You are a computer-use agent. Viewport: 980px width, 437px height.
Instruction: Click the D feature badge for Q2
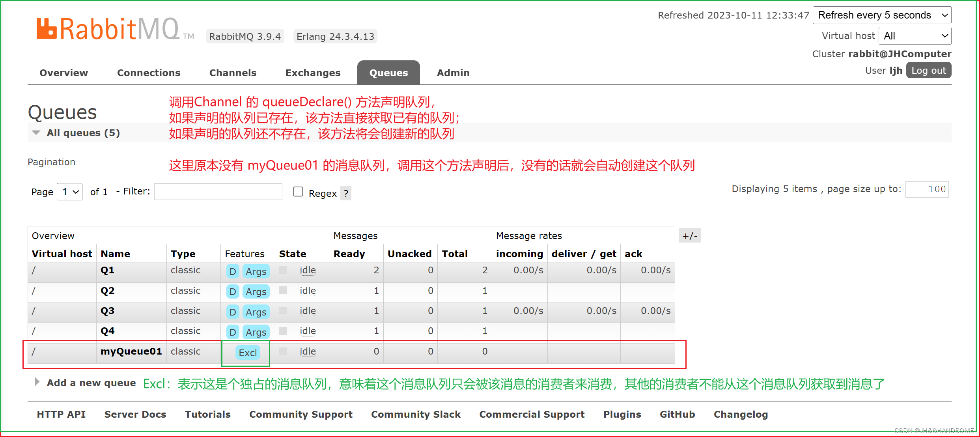click(x=233, y=291)
